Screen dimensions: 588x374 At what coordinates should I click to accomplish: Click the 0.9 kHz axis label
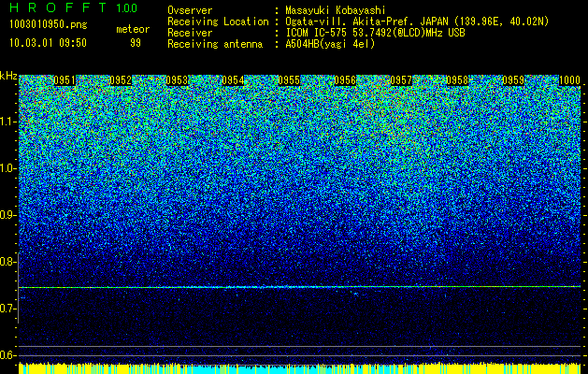point(7,215)
